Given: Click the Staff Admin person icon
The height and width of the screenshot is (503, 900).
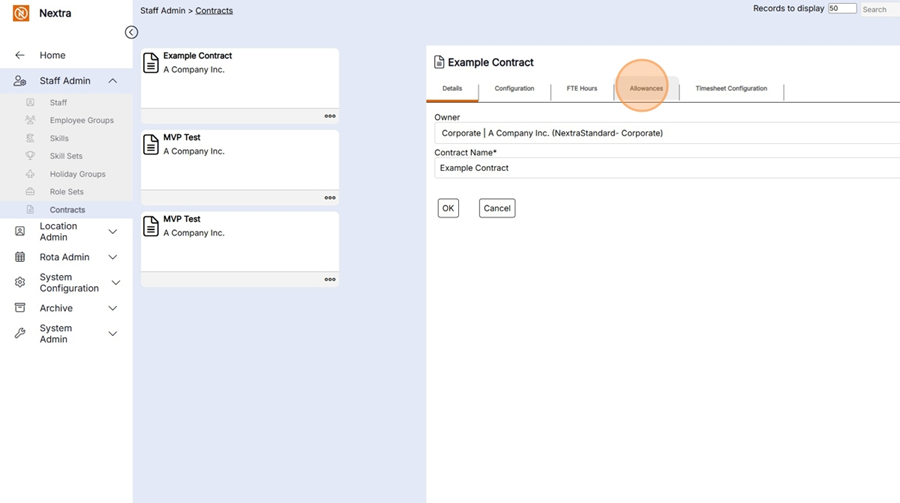Looking at the screenshot, I should [20, 81].
